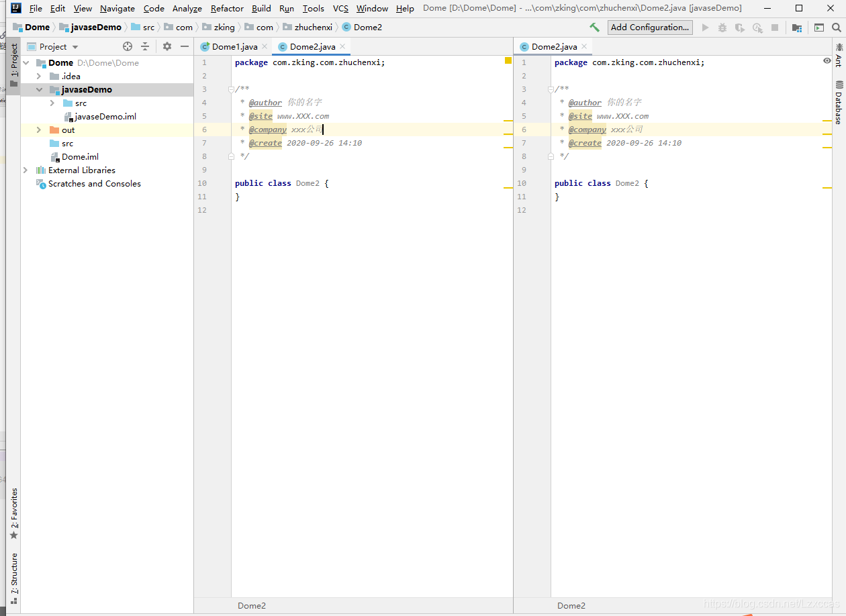Fold the Javadoc comment in right editor
Image resolution: width=846 pixels, height=616 pixels.
pos(551,89)
